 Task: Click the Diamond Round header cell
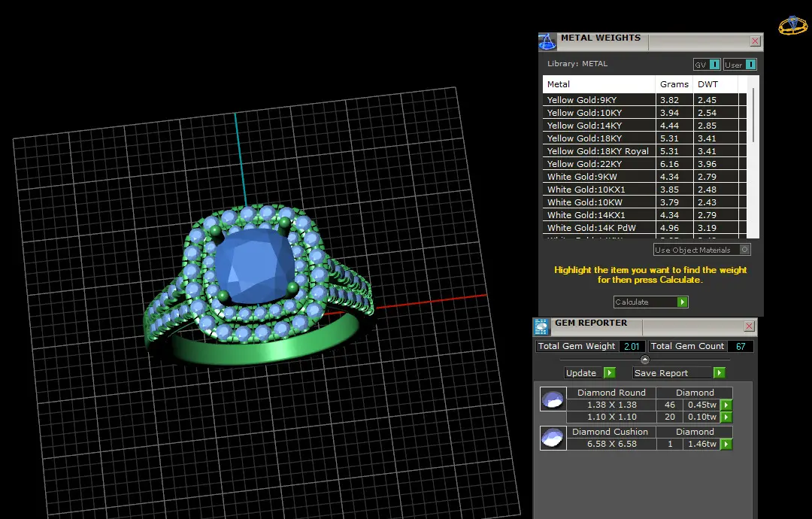[611, 393]
